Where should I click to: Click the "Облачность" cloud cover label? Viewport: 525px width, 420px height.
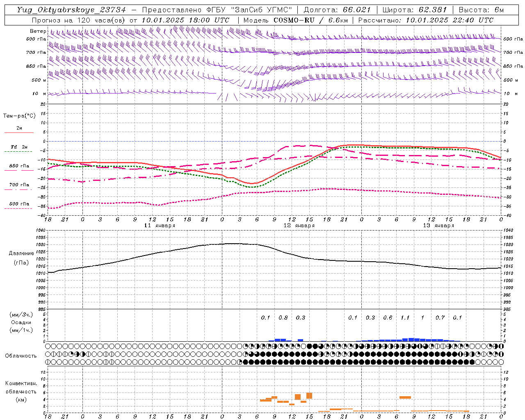tap(21, 356)
